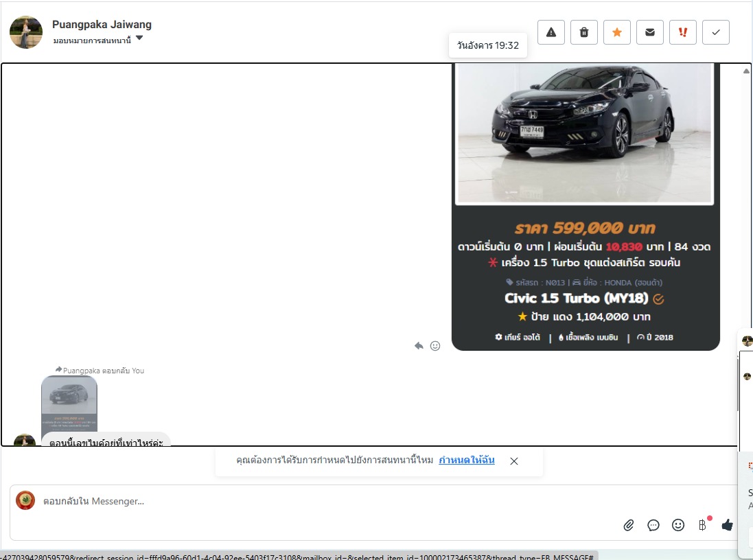Click 'Civic 1.5 Turbo (MY18)' title text
753x560 pixels.
[x=577, y=299]
